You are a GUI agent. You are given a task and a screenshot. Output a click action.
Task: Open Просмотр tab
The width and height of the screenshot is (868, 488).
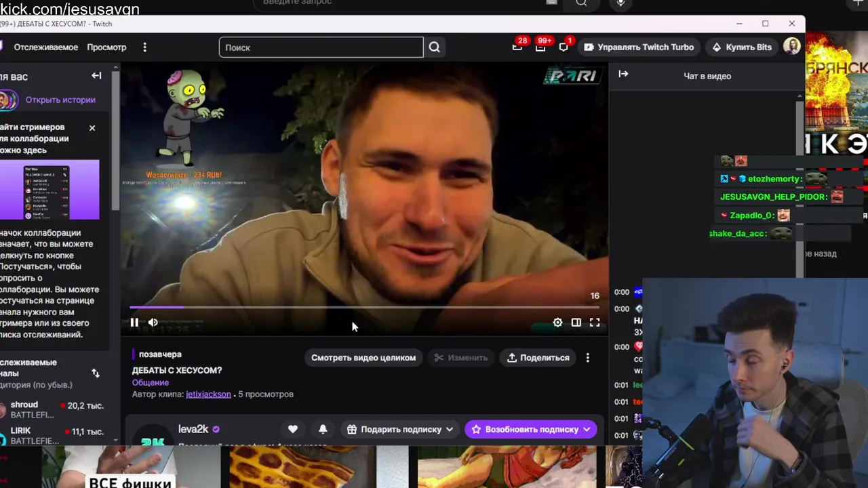pos(106,47)
